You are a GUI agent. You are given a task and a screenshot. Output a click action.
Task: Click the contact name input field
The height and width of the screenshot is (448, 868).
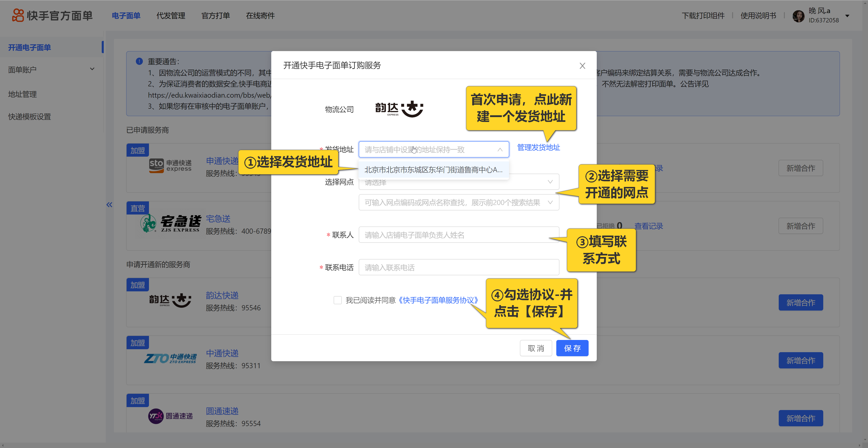[x=459, y=235]
